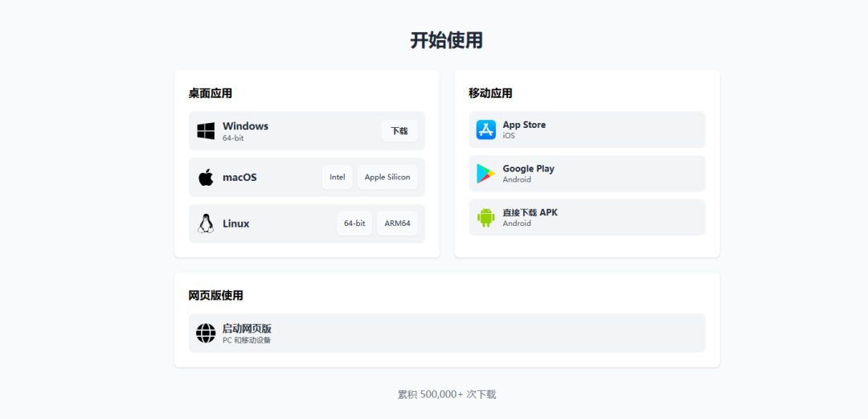
Task: Select the Linux 64-bit download
Action: click(354, 224)
